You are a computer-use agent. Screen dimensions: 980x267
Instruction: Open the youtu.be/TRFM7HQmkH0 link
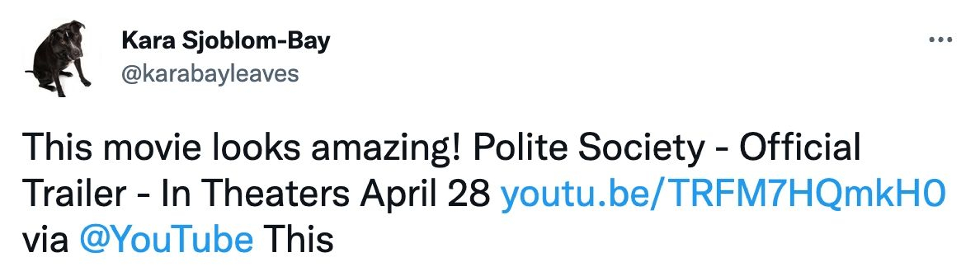click(723, 193)
